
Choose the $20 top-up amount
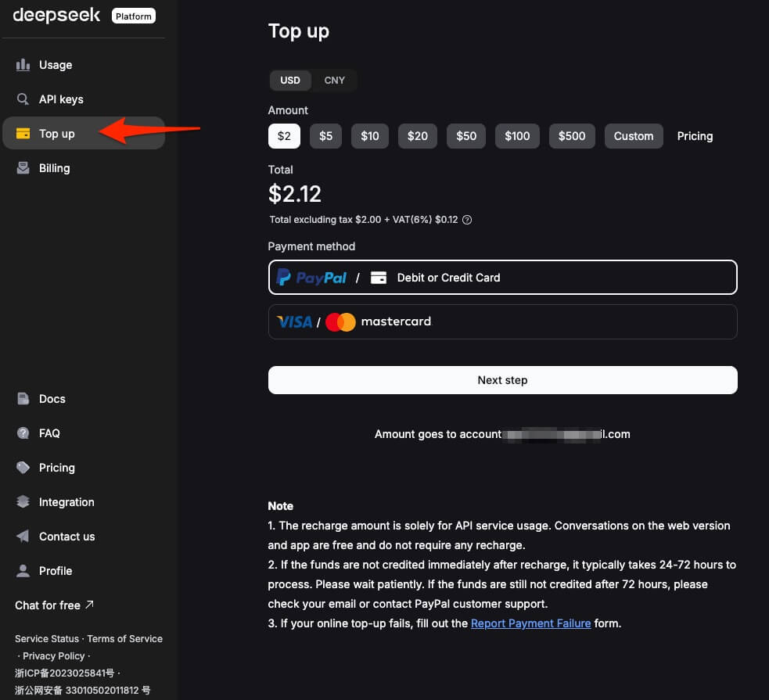coord(418,136)
